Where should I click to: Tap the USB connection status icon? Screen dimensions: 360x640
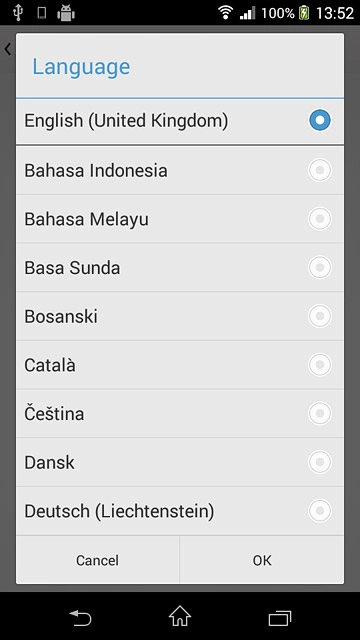18,13
